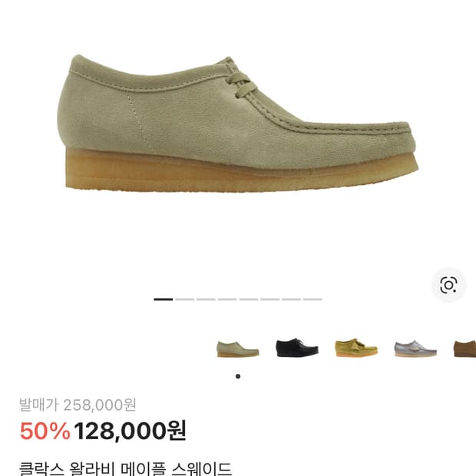This screenshot has width=476, height=476.
Task: Tap the colorway carousel page dot
Action: click(238, 376)
